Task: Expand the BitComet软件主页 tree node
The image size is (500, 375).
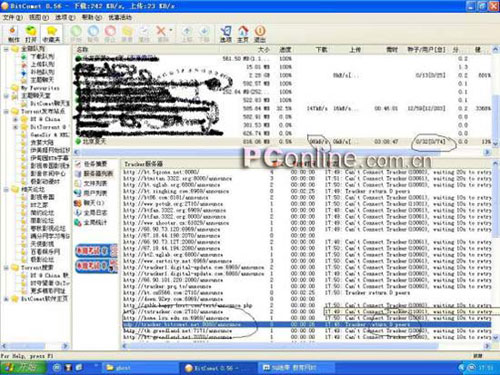Action: (6, 299)
